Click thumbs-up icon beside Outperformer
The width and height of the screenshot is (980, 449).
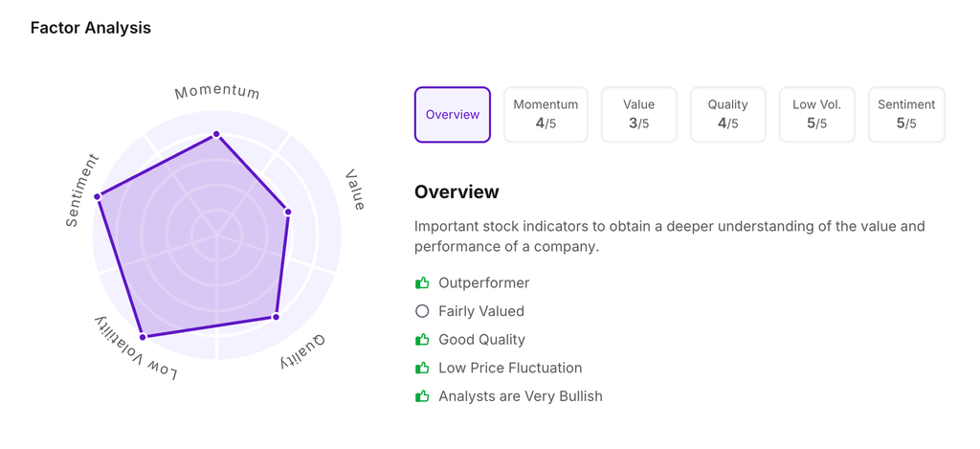point(422,283)
